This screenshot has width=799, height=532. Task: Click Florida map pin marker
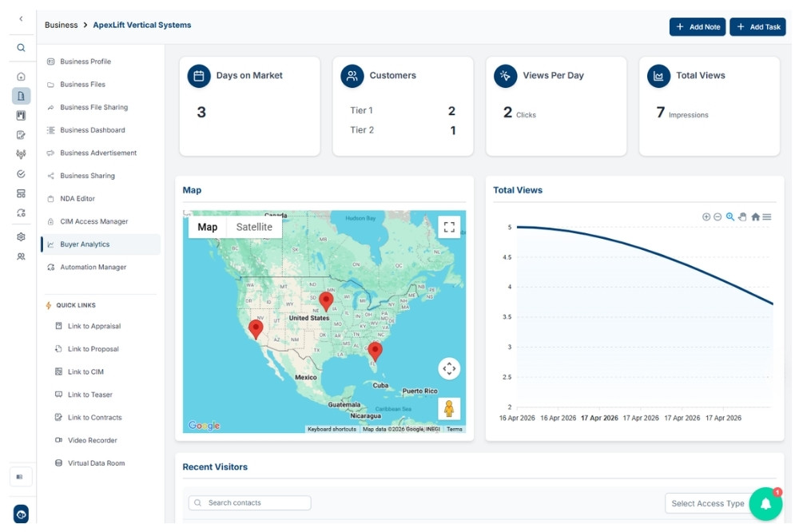pyautogui.click(x=375, y=351)
